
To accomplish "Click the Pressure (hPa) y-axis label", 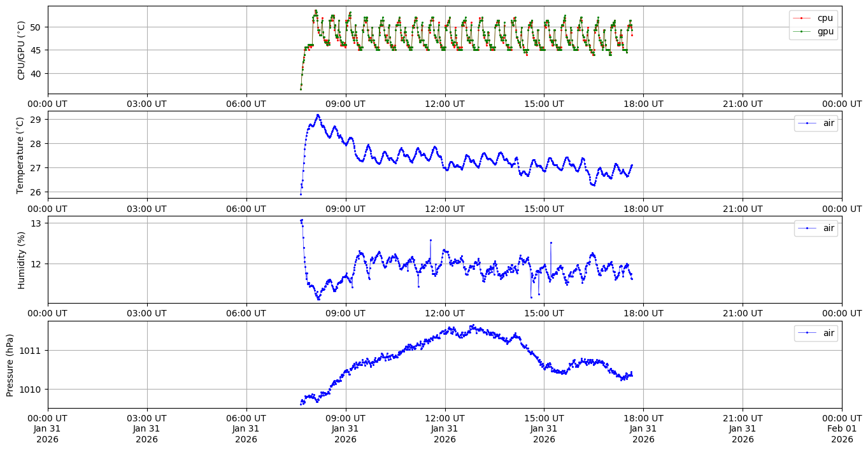I will click(x=10, y=365).
